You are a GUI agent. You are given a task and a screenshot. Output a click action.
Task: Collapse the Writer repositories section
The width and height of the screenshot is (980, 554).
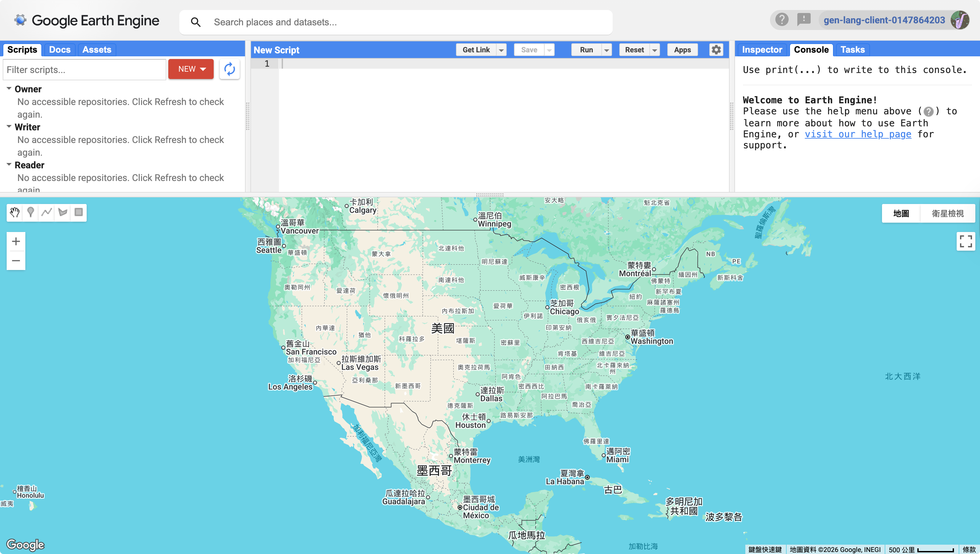(x=9, y=126)
